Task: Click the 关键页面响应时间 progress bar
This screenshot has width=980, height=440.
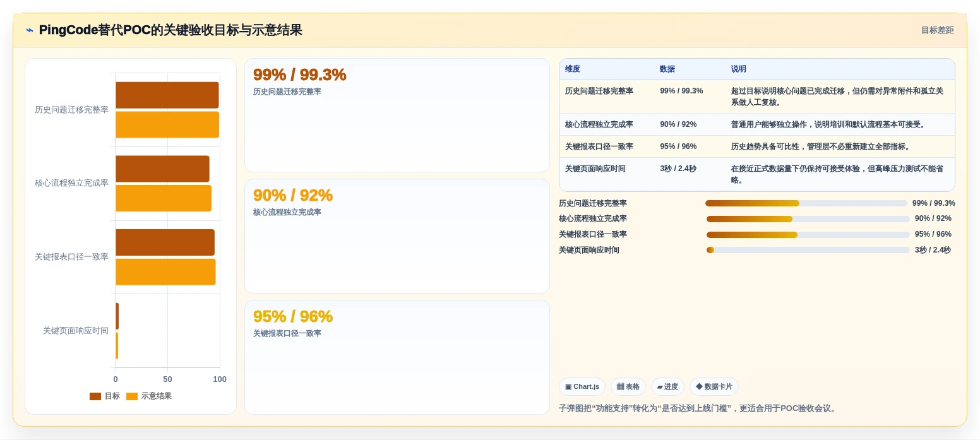Action: point(808,250)
